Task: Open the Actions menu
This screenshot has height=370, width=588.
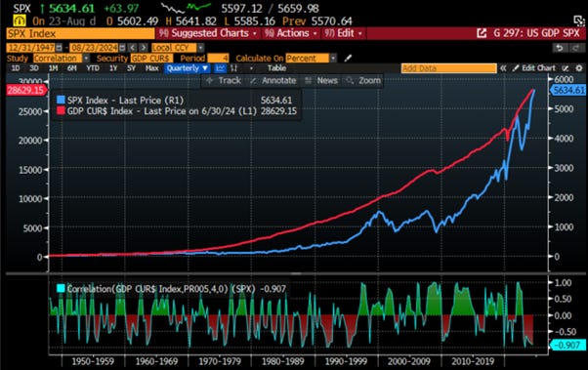Action: pyautogui.click(x=291, y=33)
